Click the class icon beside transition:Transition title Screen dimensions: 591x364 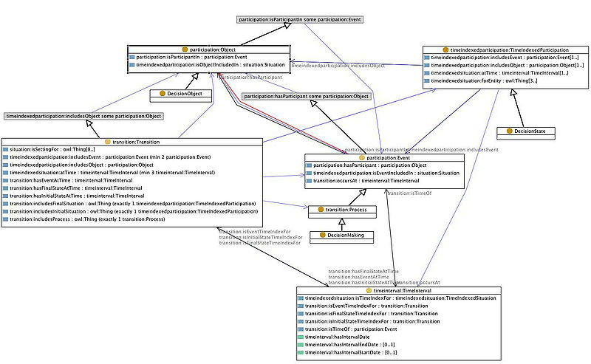[108, 142]
